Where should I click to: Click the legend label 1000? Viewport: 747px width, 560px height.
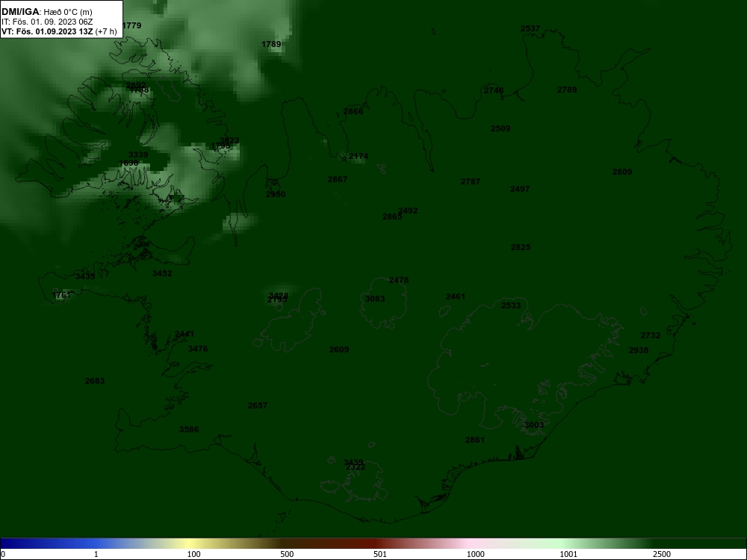[475, 554]
